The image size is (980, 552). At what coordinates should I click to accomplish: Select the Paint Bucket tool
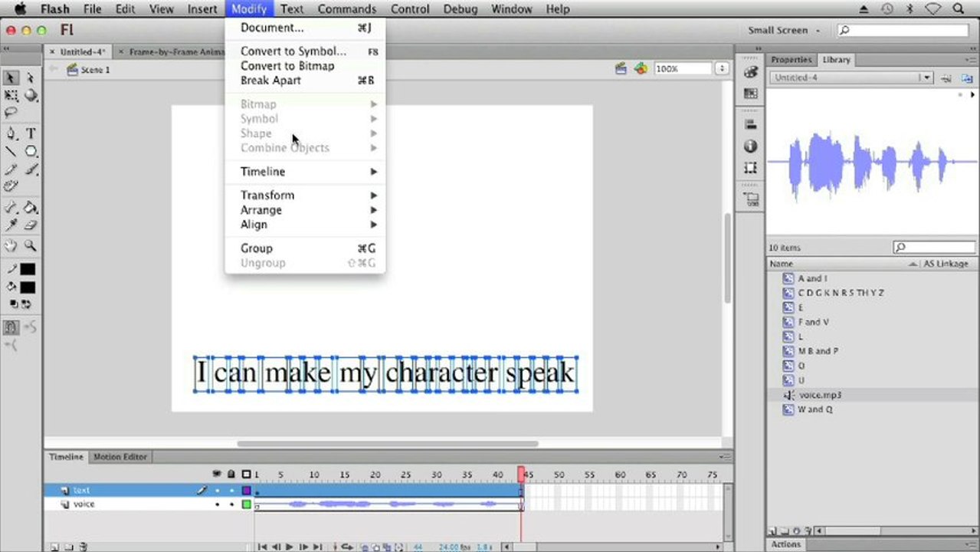31,208
